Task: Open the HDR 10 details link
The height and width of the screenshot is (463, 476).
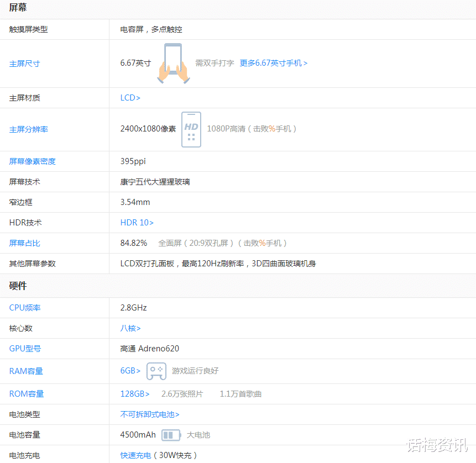Action: (137, 223)
